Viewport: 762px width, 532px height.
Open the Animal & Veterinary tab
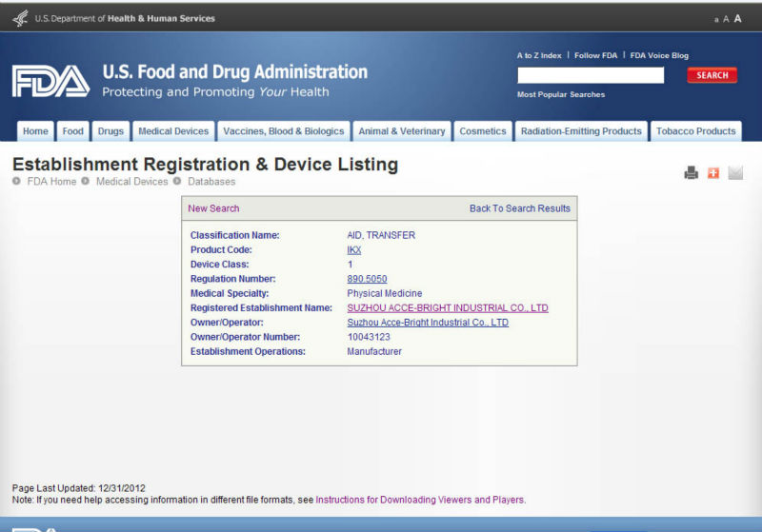(402, 131)
